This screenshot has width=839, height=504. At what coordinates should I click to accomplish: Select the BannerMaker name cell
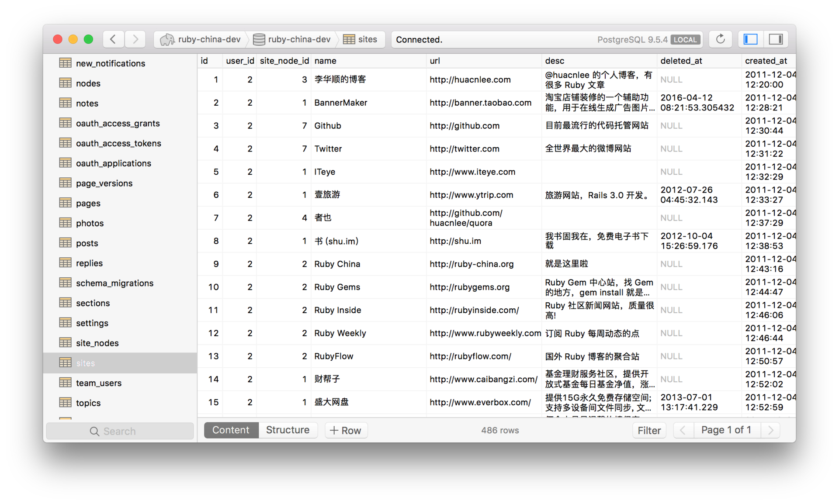coord(368,103)
